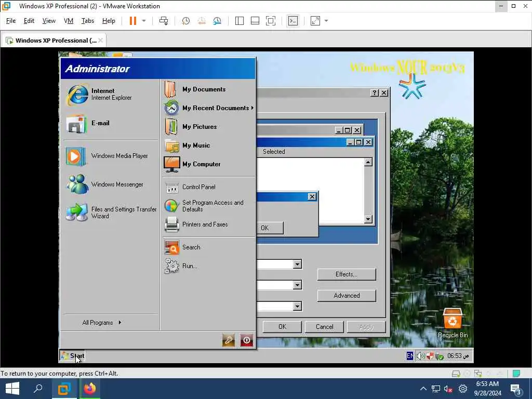
Task: Open Files and Settings Transfer Wizard
Action: [111, 212]
